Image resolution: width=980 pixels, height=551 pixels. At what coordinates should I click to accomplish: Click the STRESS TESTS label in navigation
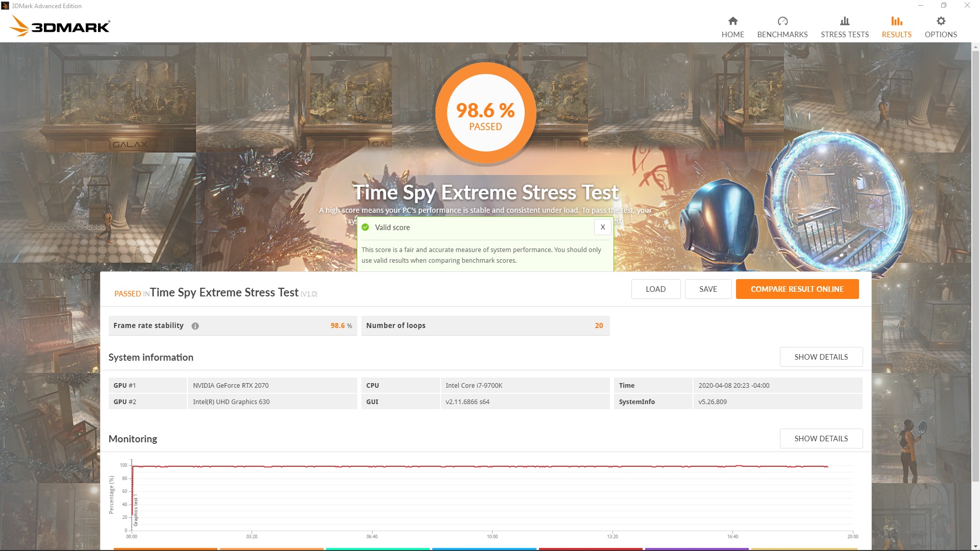coord(844,35)
